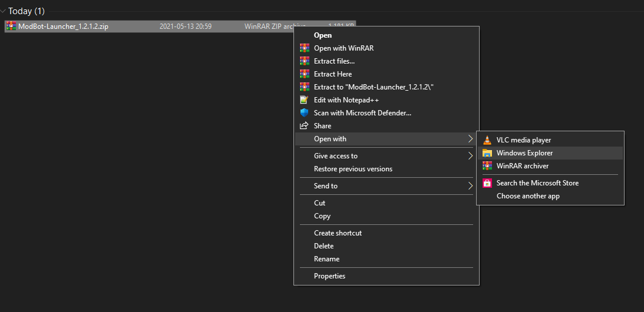The image size is (644, 312).
Task: Choose Edit with Notepad++
Action: coord(387,99)
